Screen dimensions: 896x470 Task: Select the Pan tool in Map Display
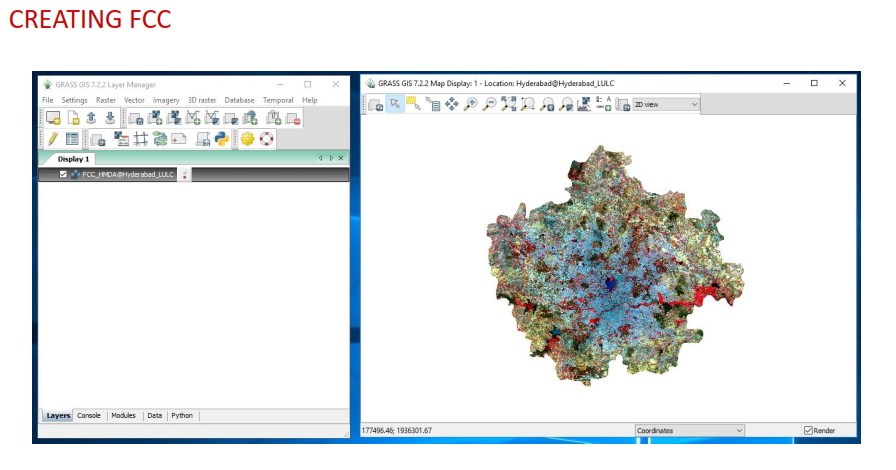click(x=452, y=104)
